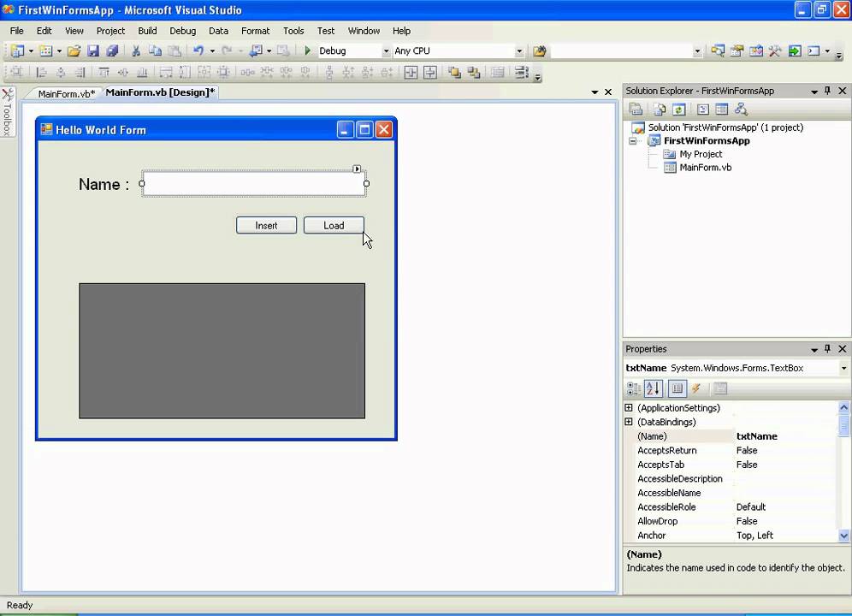Open the Command Window toolbar icon

pyautogui.click(x=814, y=51)
